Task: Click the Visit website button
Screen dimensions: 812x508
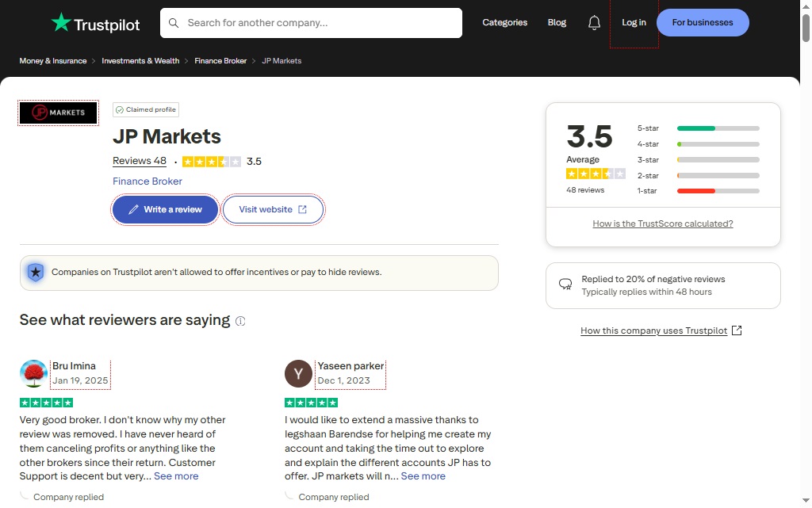Action: 273,210
